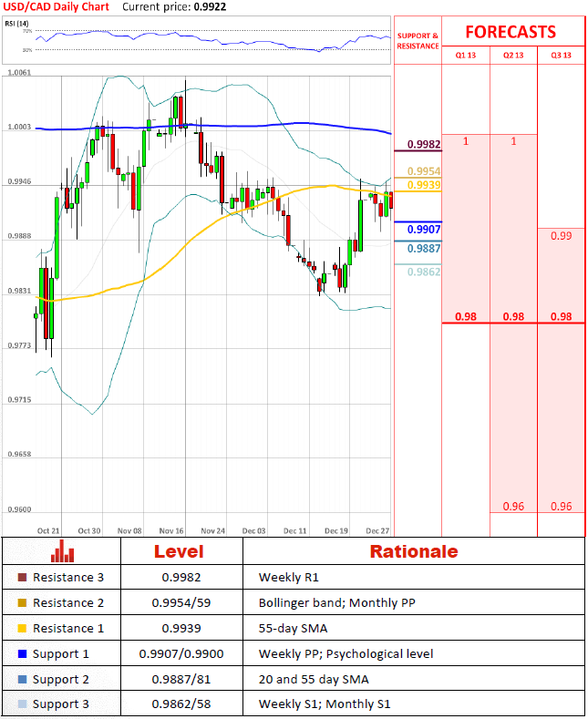Click the 'Rationale' table column header
Screen dimensions: 588x719
[414, 551]
